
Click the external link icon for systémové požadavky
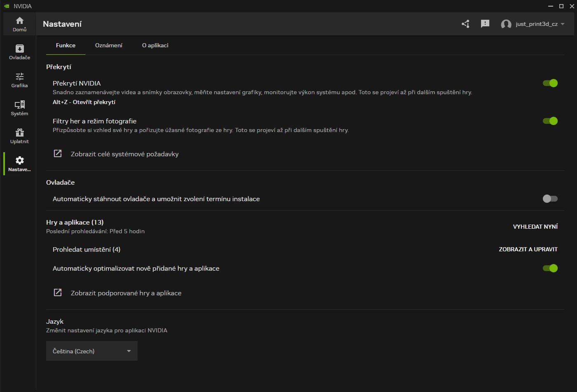(58, 154)
